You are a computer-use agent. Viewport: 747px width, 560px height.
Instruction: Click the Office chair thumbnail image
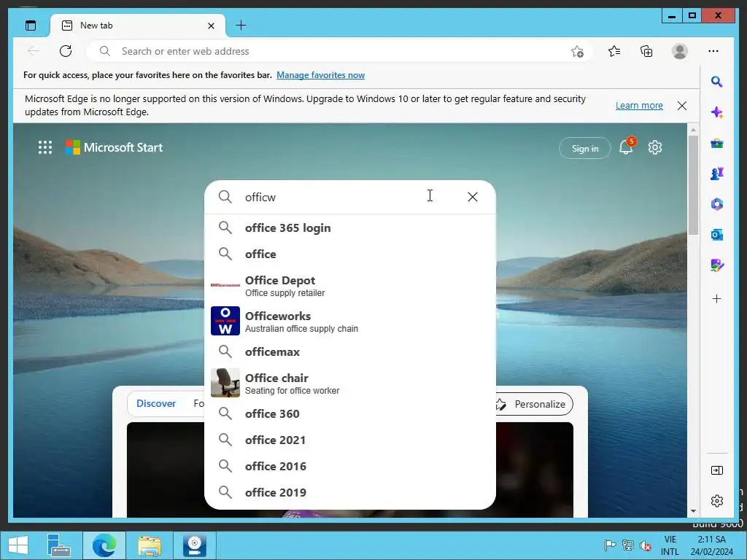pyautogui.click(x=225, y=383)
